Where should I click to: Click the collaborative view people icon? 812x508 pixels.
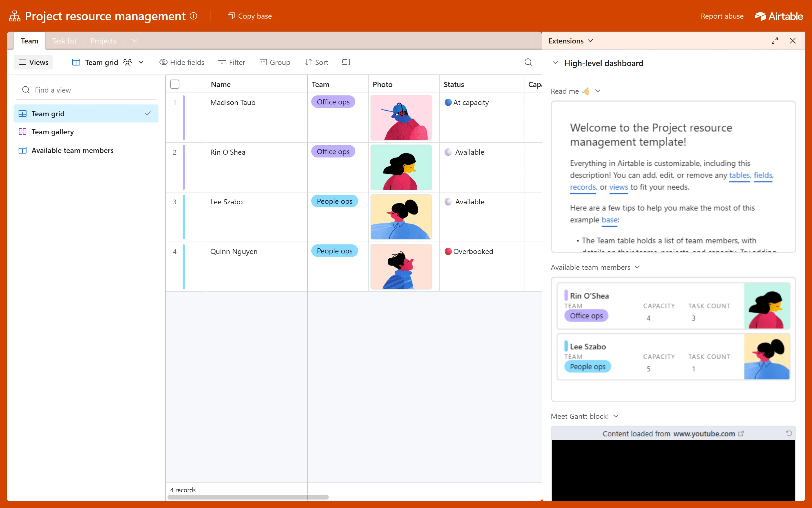[x=127, y=62]
